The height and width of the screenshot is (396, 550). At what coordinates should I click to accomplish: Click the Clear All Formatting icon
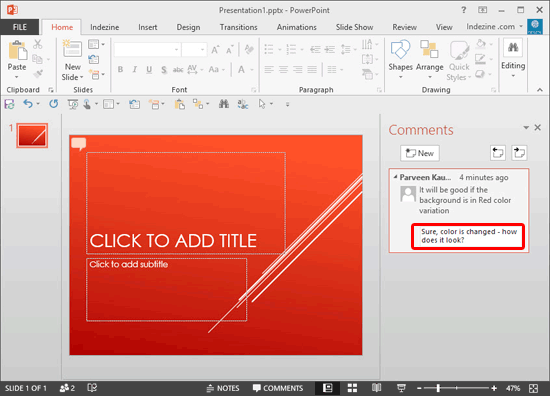[249, 49]
